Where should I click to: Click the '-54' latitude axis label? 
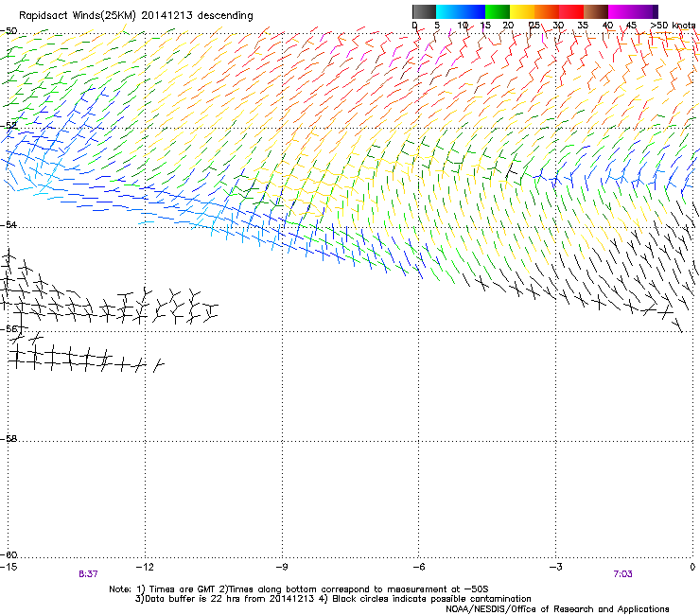[9, 224]
